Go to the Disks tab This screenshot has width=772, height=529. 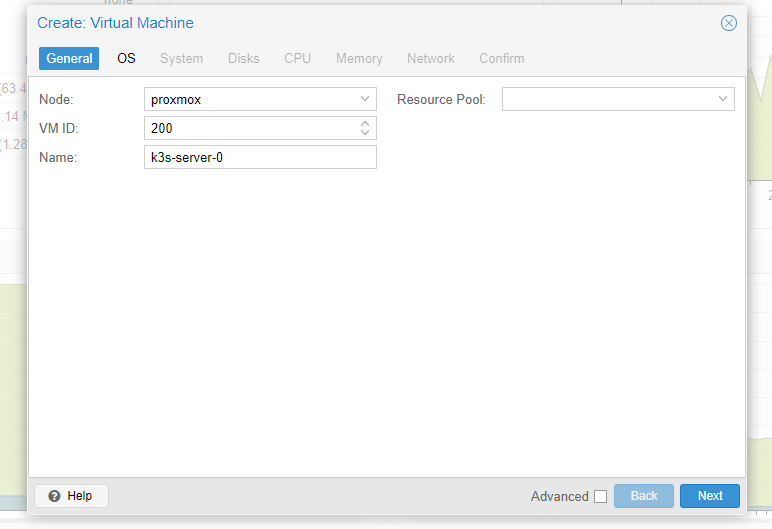click(x=243, y=59)
